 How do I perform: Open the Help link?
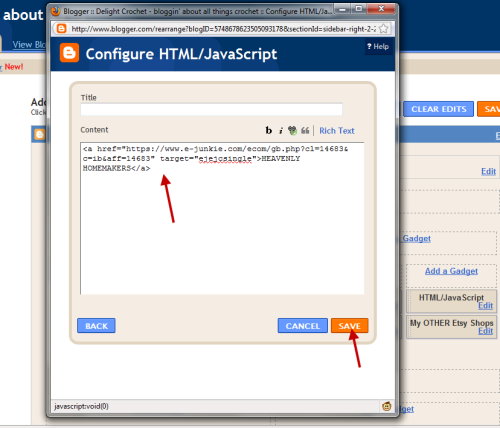[378, 46]
